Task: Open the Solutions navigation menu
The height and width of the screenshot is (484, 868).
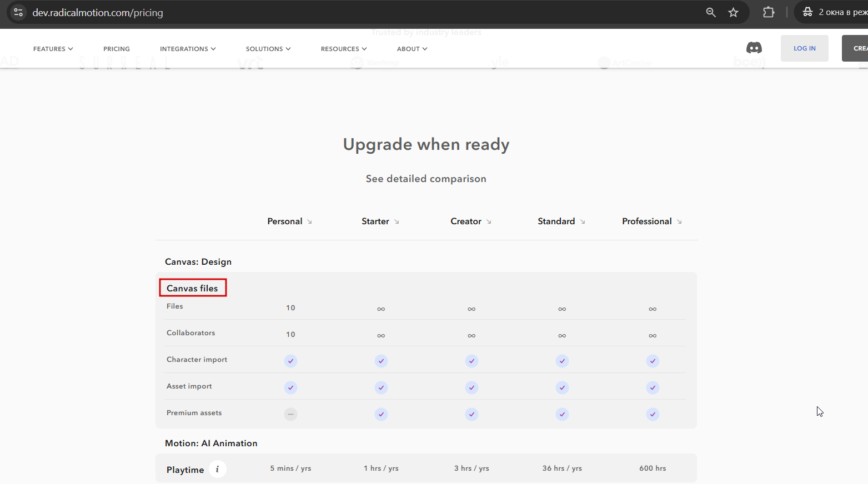Action: [268, 49]
